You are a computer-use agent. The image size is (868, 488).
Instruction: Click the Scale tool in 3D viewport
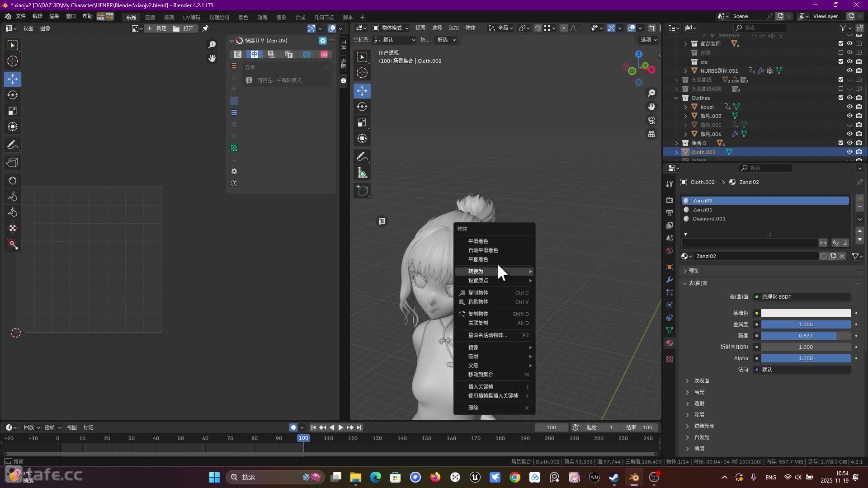pos(362,123)
